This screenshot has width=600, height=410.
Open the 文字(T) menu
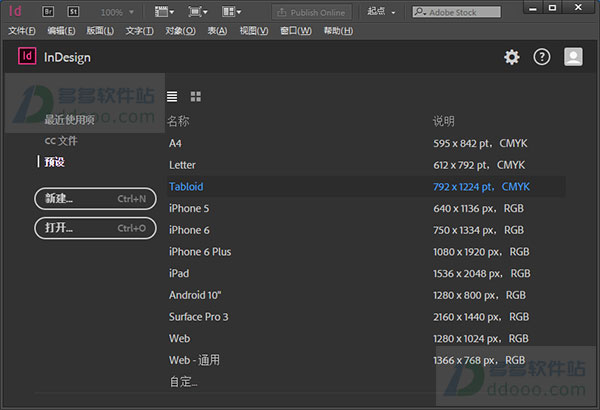[x=140, y=31]
